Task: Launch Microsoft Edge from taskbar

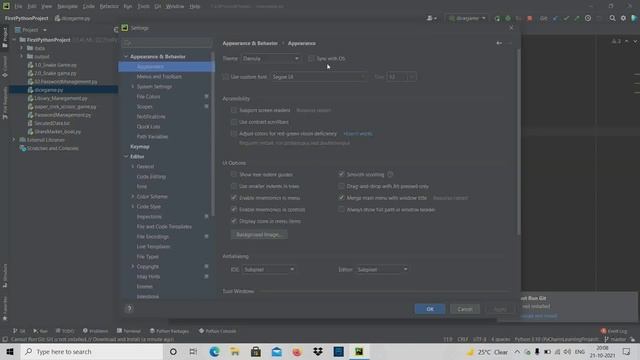Action: coord(214,351)
